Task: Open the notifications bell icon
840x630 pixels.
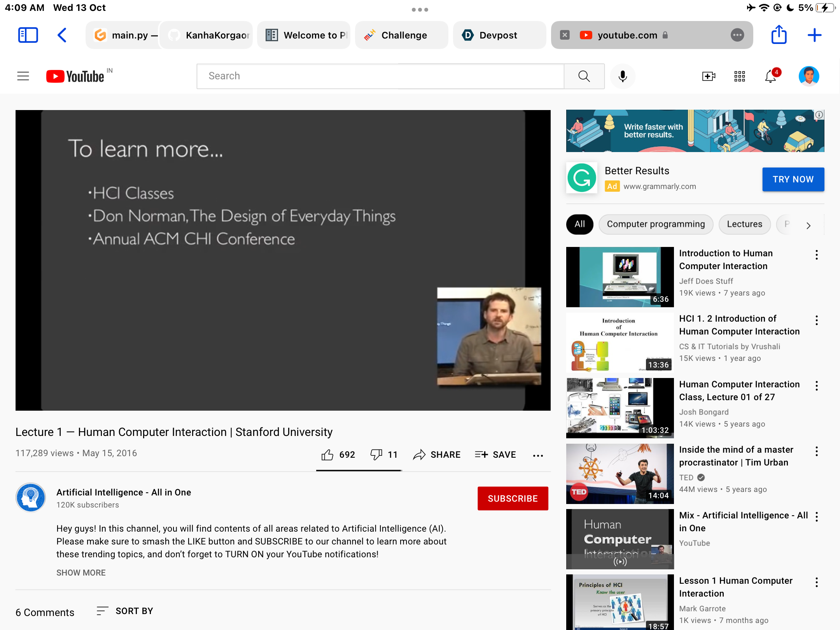Action: tap(771, 76)
